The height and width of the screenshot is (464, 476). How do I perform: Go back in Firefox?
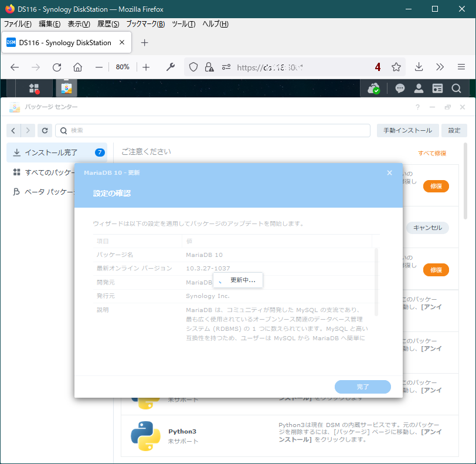tap(15, 67)
